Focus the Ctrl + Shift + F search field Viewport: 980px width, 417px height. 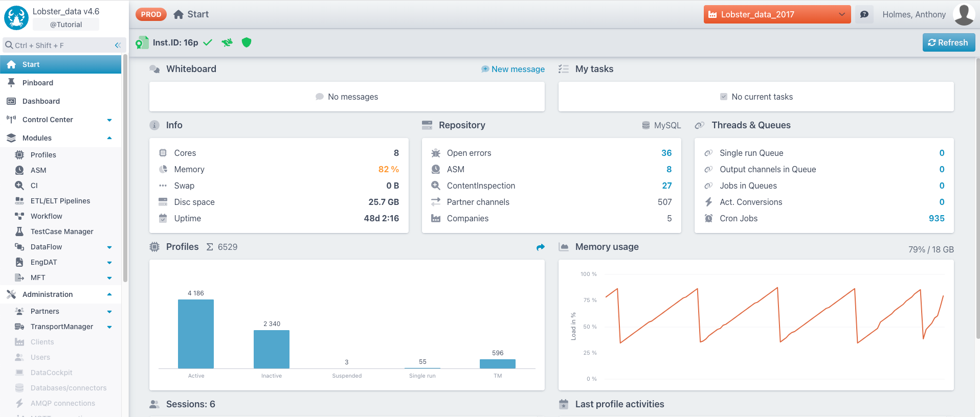(59, 45)
